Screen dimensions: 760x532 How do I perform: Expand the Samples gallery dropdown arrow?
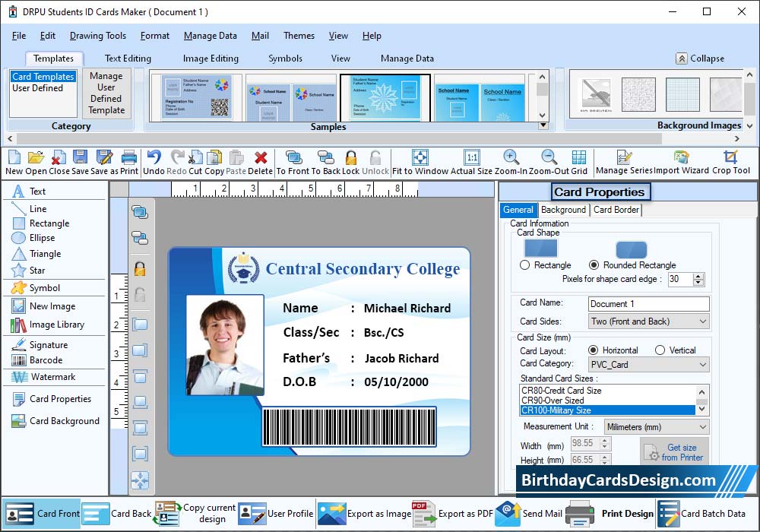tap(543, 125)
